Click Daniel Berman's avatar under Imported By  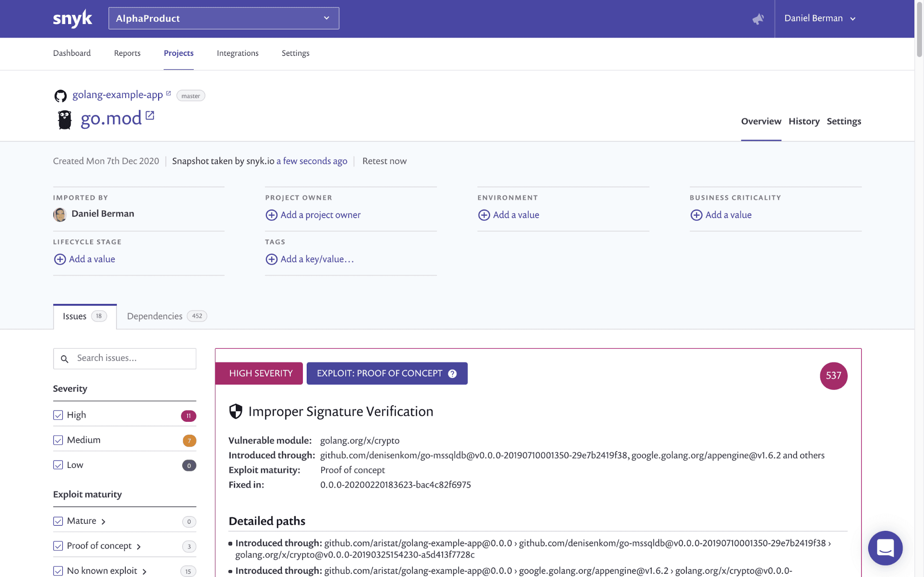coord(60,214)
